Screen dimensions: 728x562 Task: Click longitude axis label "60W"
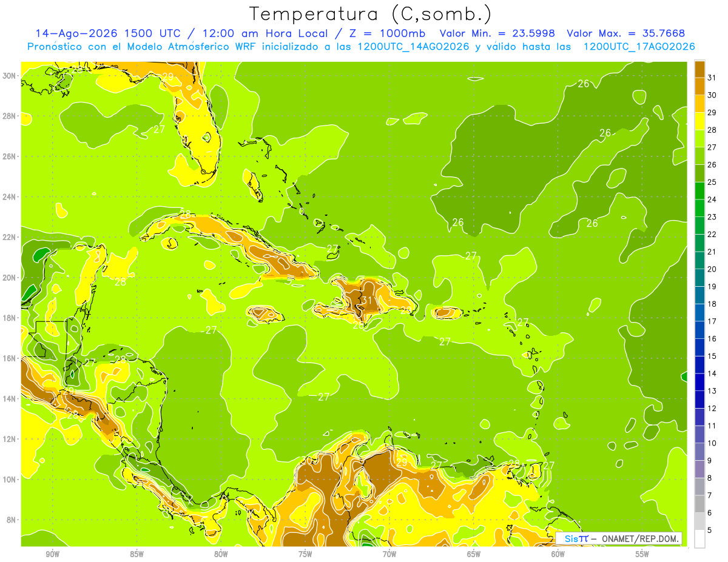(558, 554)
